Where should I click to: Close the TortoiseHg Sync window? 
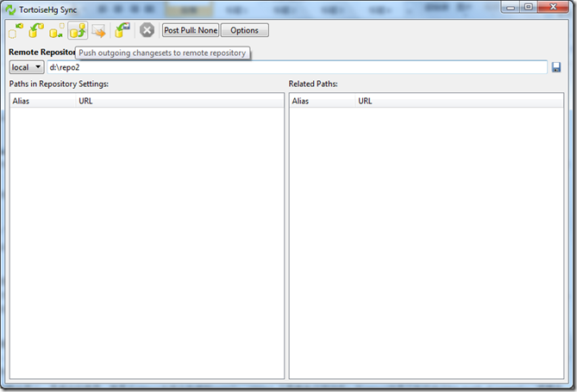(x=553, y=8)
